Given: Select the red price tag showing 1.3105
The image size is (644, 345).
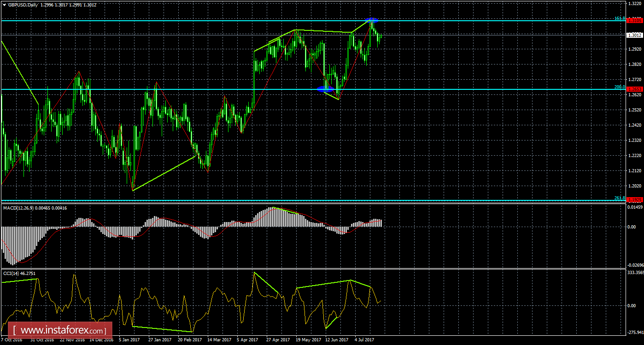Looking at the screenshot, I should click(634, 20).
